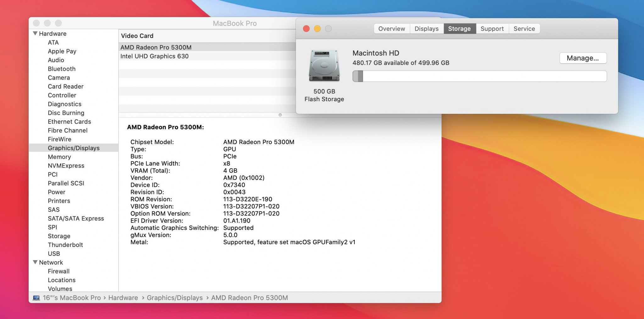Screen dimensions: 644x319
Task: Click the laptop icon in the path bar
Action: coord(36,298)
